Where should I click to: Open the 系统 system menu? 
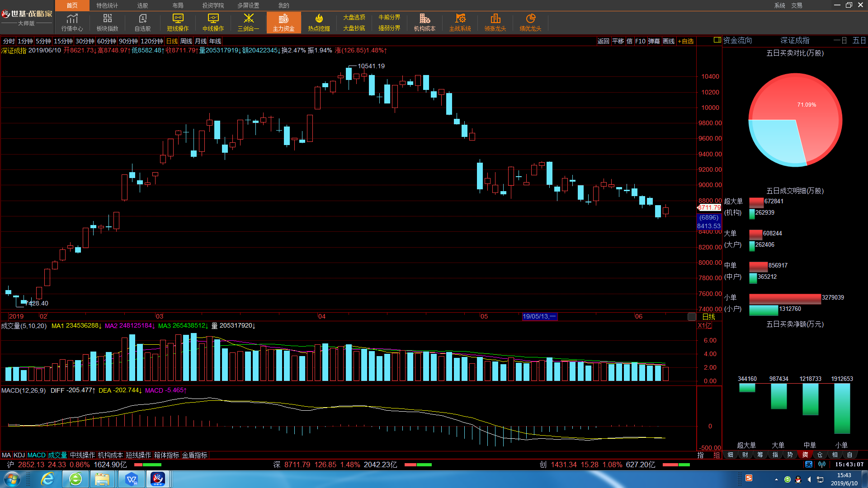(779, 5)
